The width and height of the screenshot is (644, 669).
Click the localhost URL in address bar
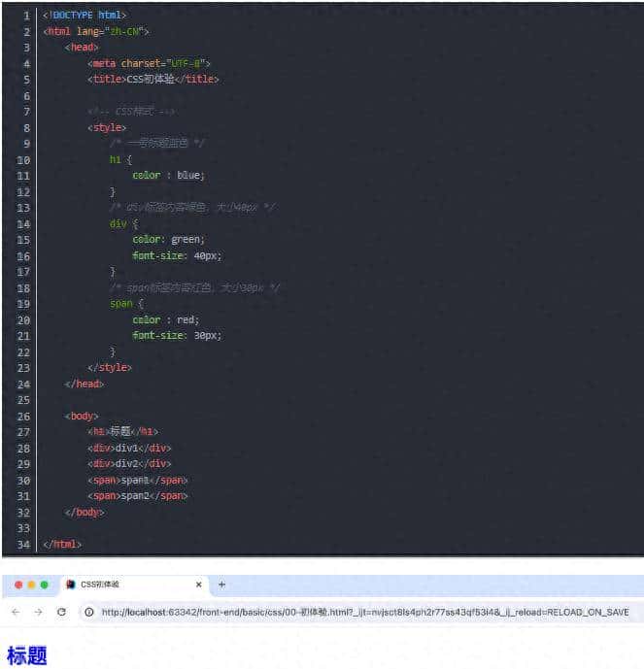365,613
